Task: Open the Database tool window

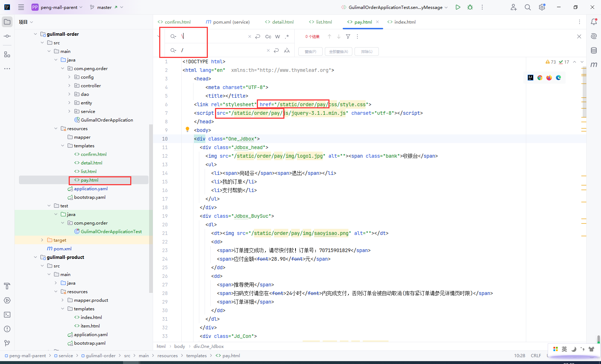Action: point(594,50)
